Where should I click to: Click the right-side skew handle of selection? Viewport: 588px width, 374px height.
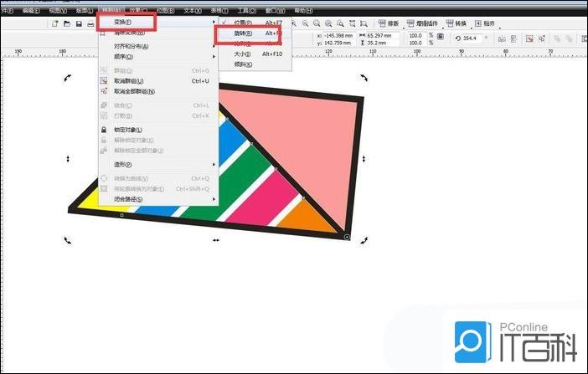pyautogui.click(x=364, y=159)
